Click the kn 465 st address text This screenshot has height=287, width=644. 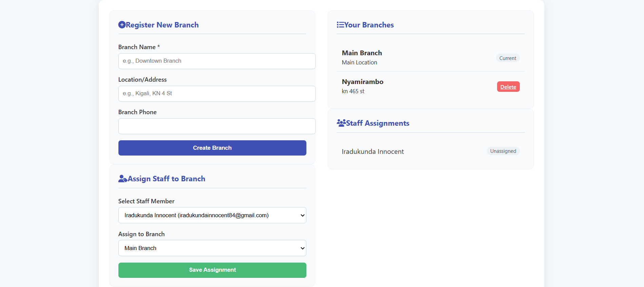[x=353, y=91]
